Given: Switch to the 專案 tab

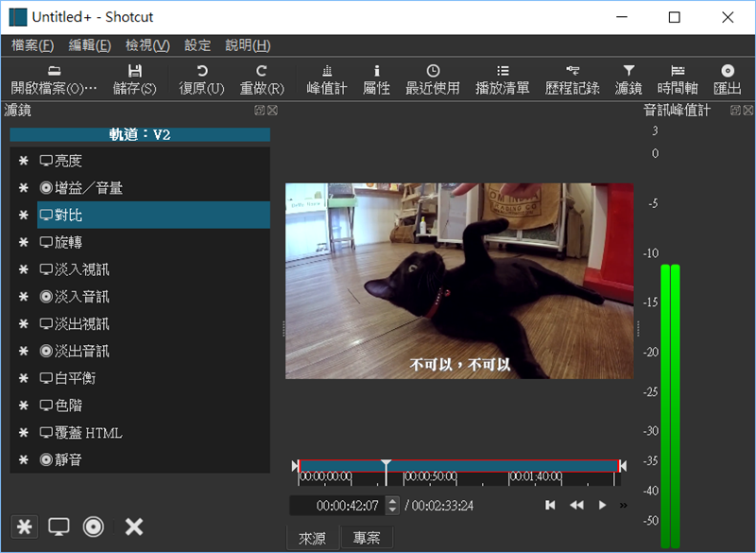Looking at the screenshot, I should (367, 539).
